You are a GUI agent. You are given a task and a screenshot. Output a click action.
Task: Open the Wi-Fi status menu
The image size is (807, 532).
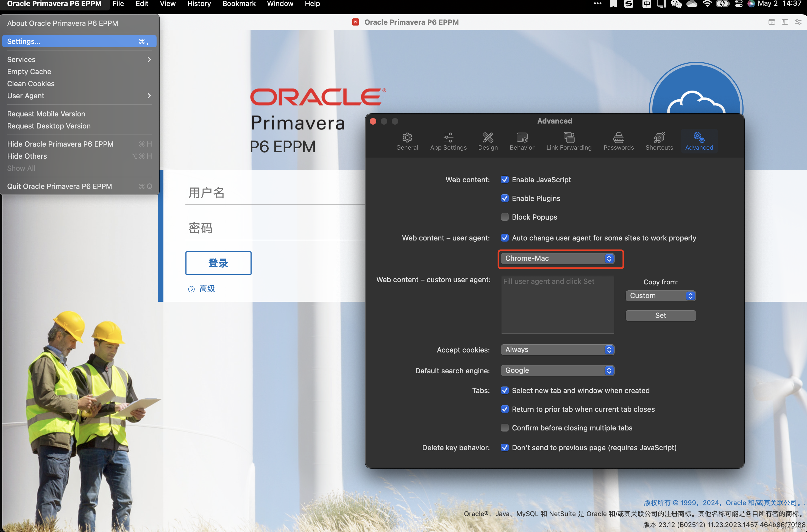pos(707,4)
